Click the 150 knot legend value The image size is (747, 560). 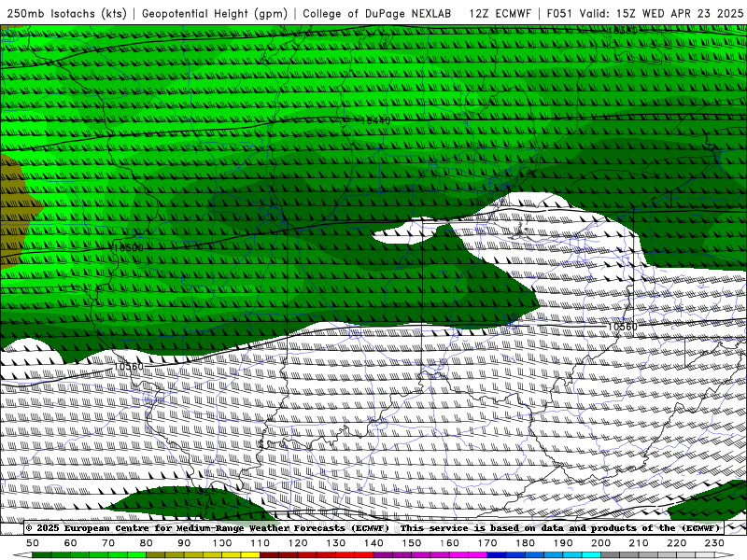[x=412, y=543]
